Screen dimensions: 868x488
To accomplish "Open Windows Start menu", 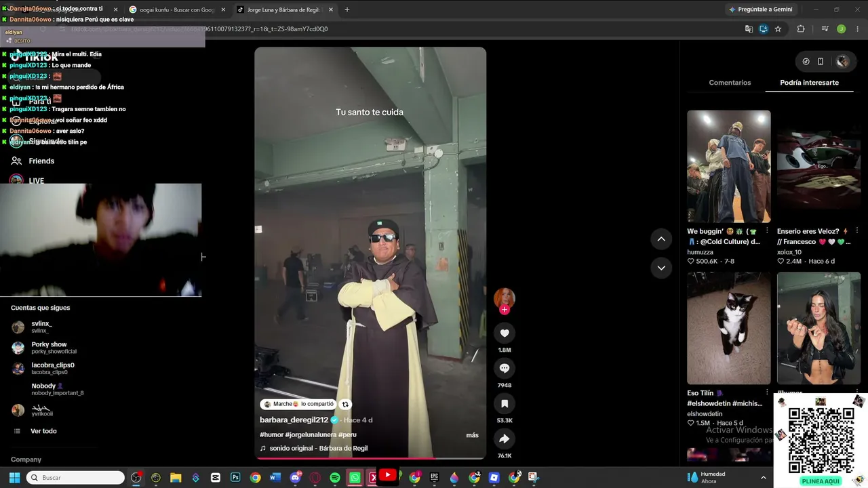I will [x=14, y=478].
